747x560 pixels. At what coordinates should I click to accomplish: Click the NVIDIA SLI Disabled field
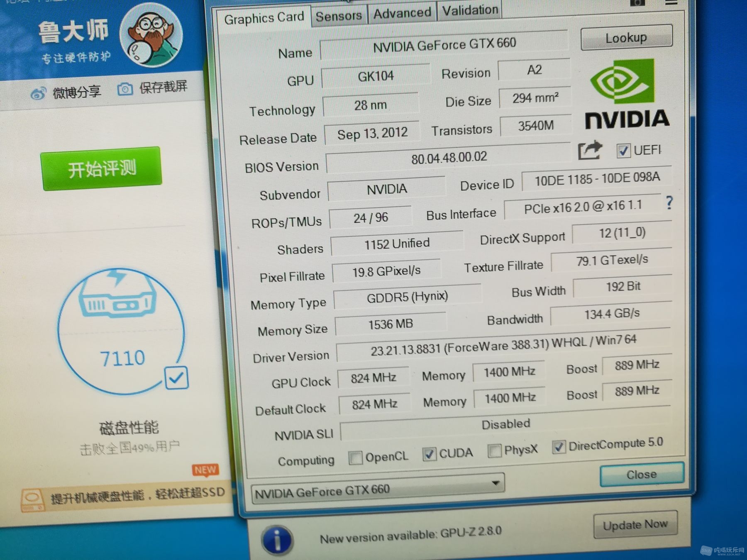point(505,424)
